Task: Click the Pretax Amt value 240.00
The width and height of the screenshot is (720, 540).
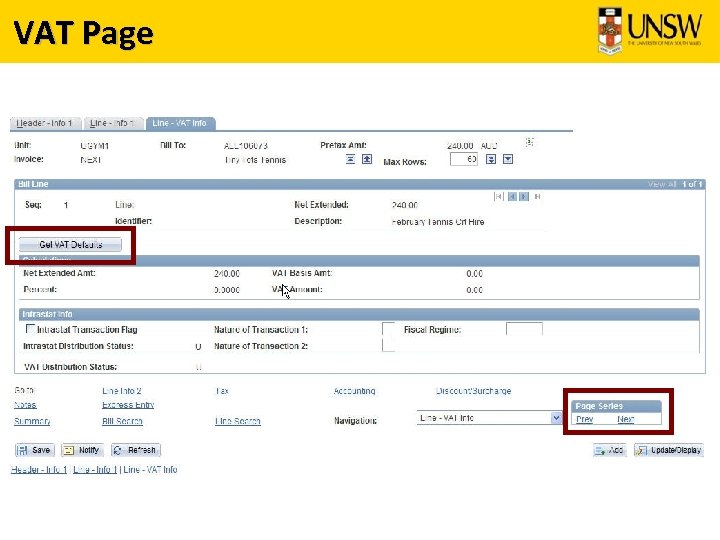Action: coord(460,146)
